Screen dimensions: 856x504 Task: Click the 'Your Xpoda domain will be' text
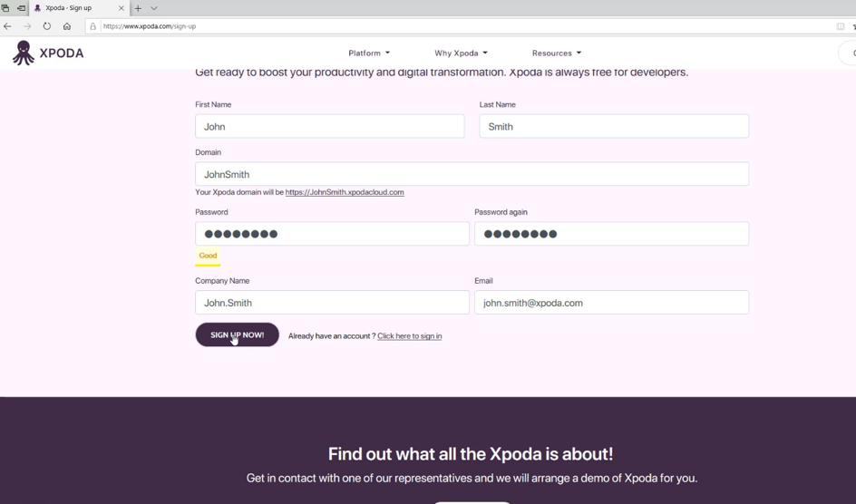coord(239,192)
